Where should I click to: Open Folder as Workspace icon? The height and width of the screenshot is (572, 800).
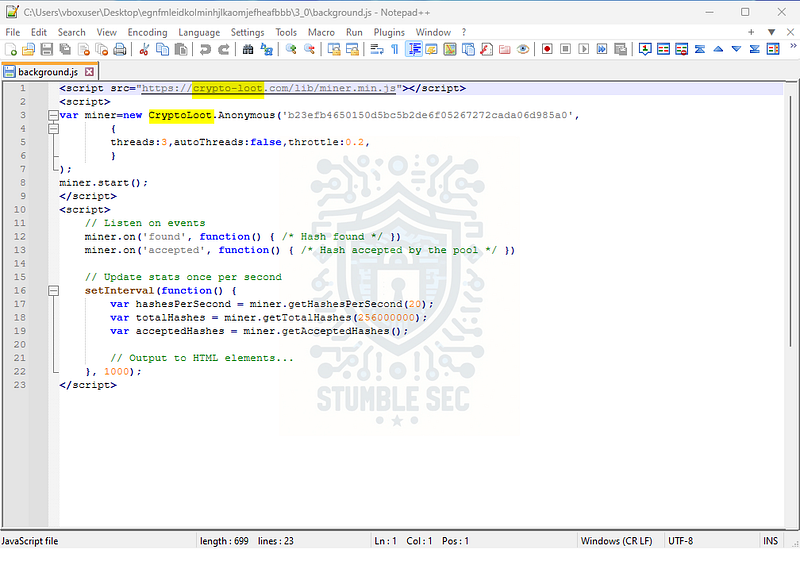(505, 49)
